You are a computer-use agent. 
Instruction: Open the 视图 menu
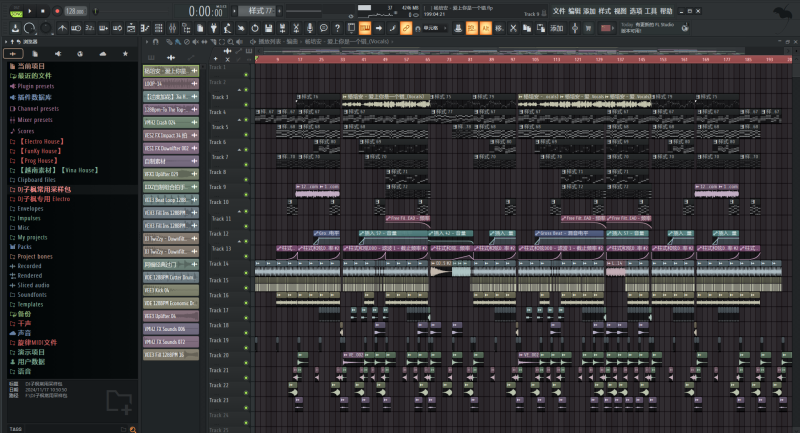point(620,11)
